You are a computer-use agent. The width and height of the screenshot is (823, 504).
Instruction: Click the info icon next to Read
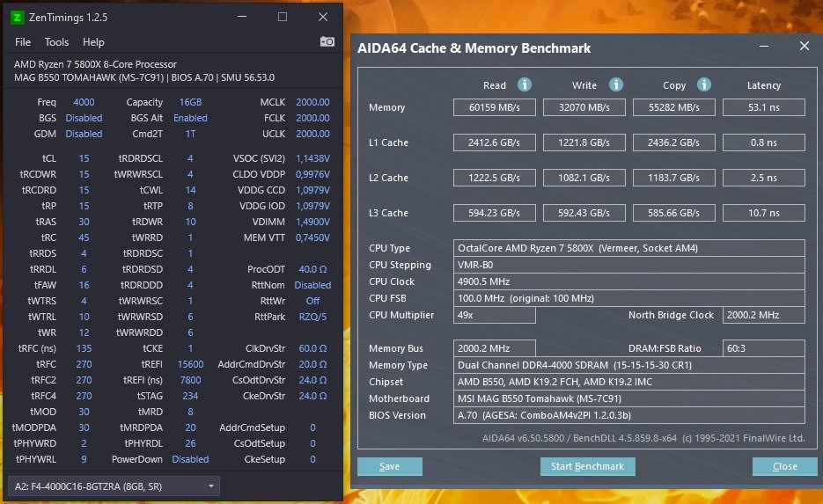tap(525, 84)
